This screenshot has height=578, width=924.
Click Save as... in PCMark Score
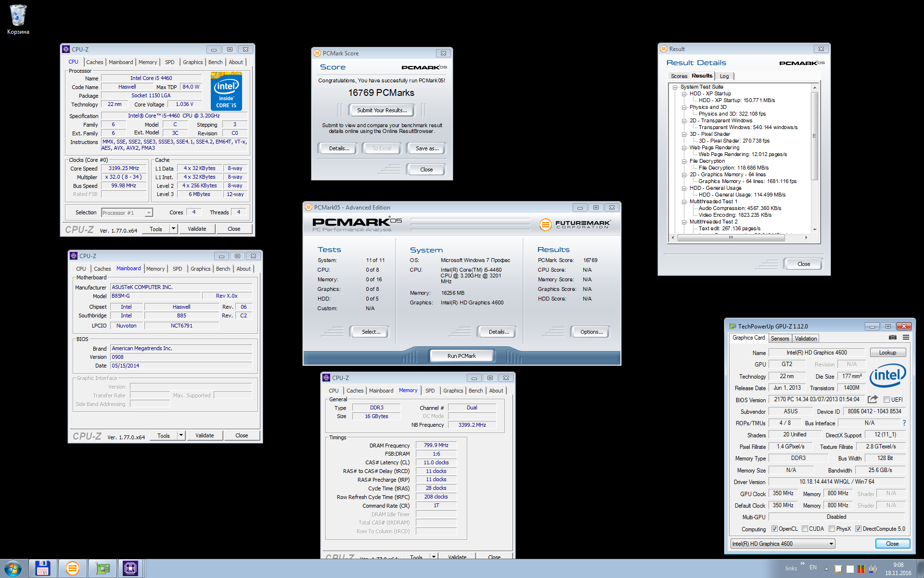(427, 148)
